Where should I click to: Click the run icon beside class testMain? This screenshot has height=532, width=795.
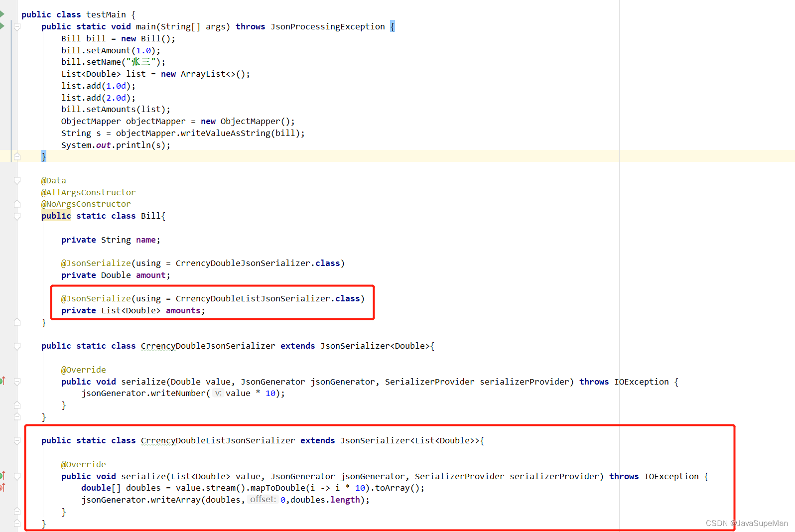[x=2, y=14]
